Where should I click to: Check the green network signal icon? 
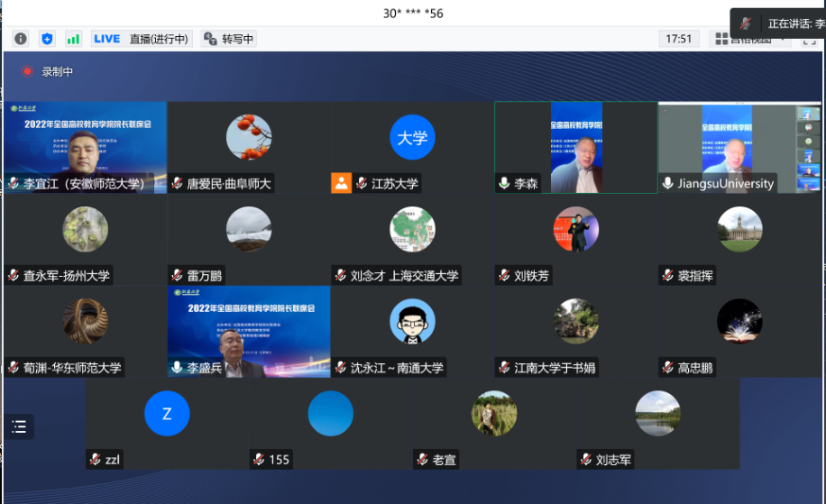pos(73,39)
